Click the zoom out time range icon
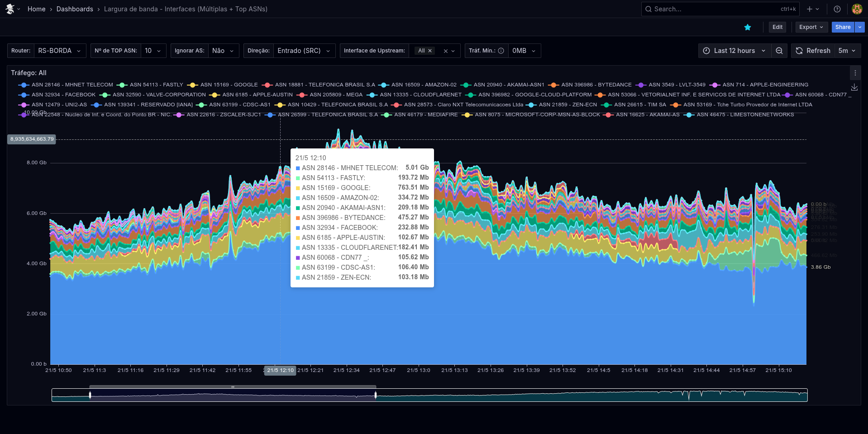Viewport: 868px width, 434px height. click(x=779, y=51)
